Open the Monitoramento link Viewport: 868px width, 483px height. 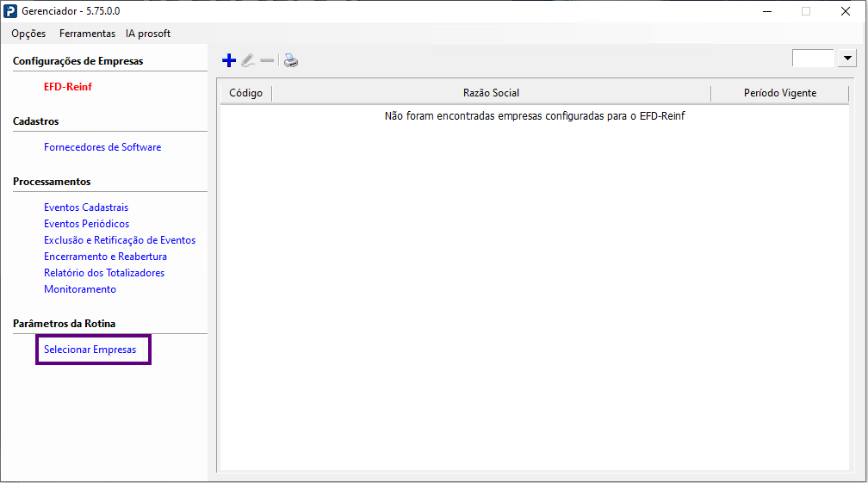[x=80, y=289]
